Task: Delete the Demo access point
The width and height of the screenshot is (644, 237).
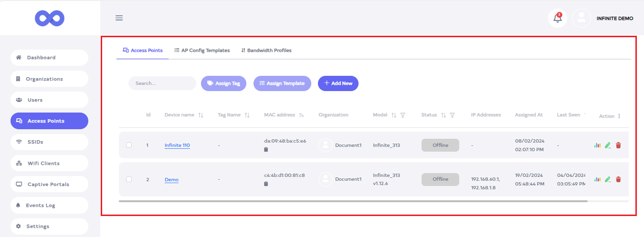Action: [618, 179]
